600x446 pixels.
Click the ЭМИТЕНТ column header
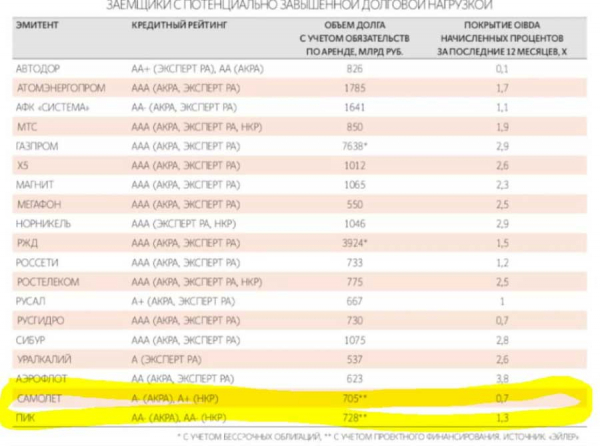[x=37, y=22]
